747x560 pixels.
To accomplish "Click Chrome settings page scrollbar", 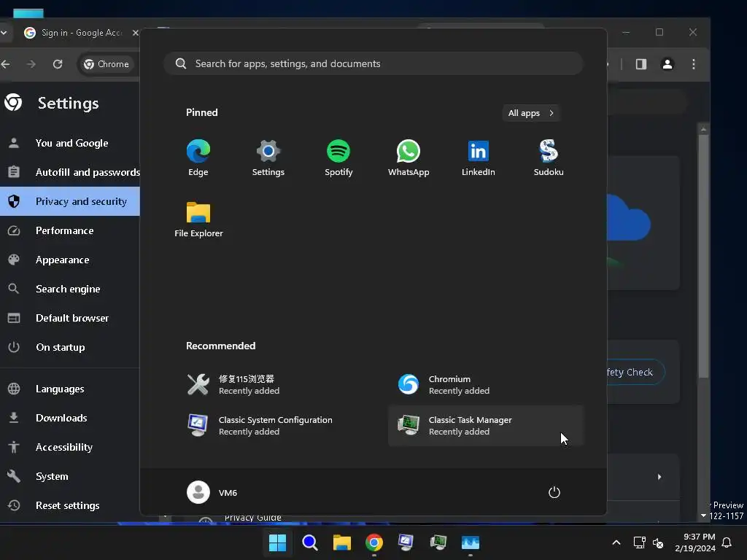I will pyautogui.click(x=703, y=257).
